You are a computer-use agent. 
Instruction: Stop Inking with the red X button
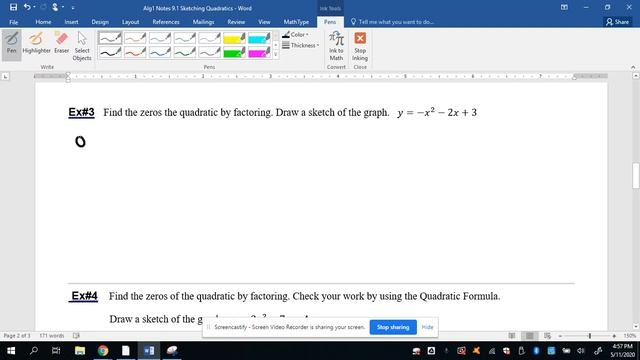point(360,46)
